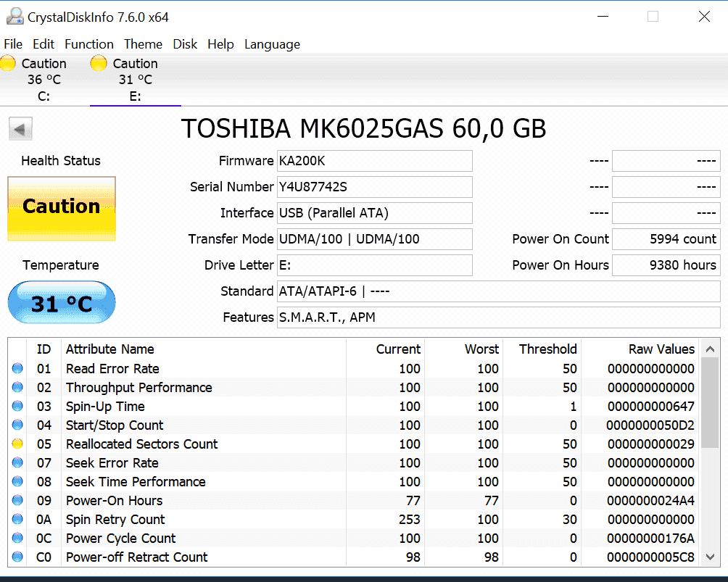Open the Function menu
Viewport: 728px width, 582px height.
(88, 44)
